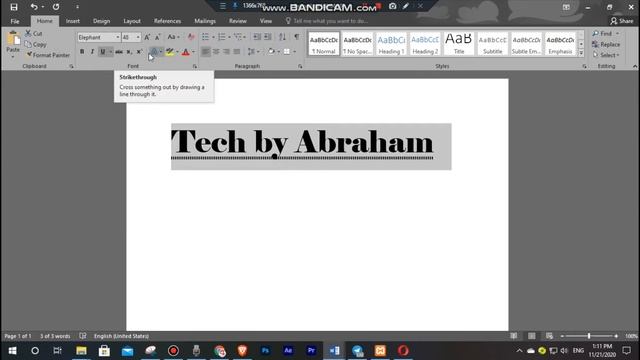
Task: Open the Font dialog launcher
Action: [x=195, y=66]
